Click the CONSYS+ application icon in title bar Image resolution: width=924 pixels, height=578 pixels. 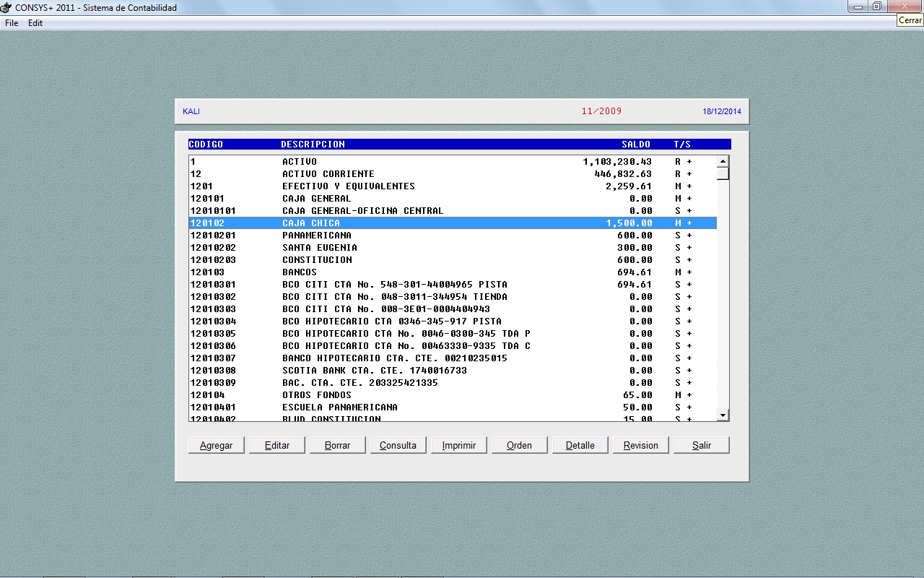pos(7,7)
